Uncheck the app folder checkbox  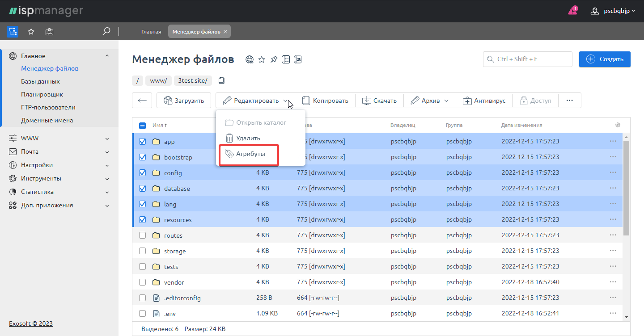142,141
